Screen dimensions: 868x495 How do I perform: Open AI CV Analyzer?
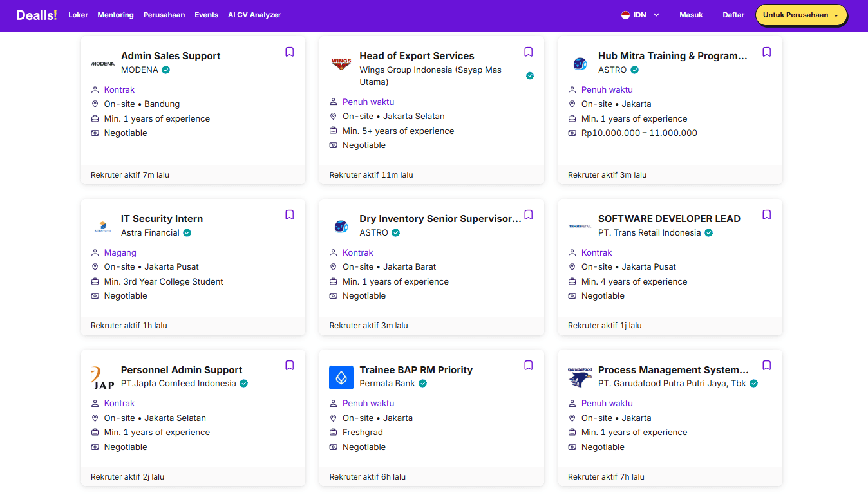pos(254,15)
